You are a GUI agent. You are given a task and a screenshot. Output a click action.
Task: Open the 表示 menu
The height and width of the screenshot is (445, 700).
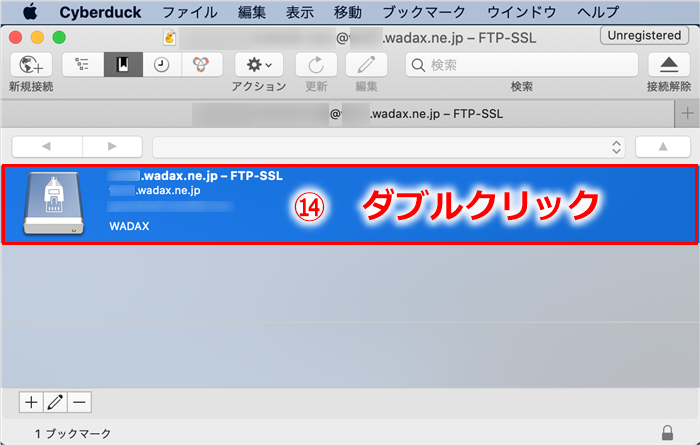[300, 12]
